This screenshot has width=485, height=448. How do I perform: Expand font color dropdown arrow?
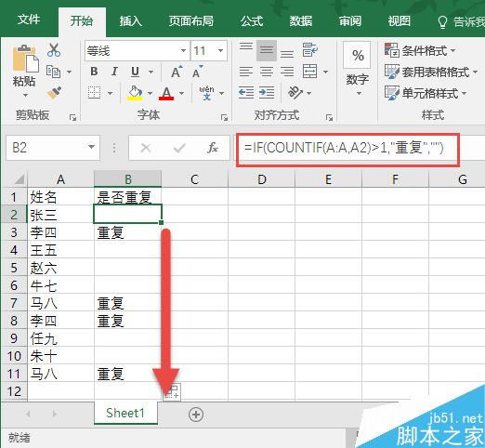coord(182,93)
